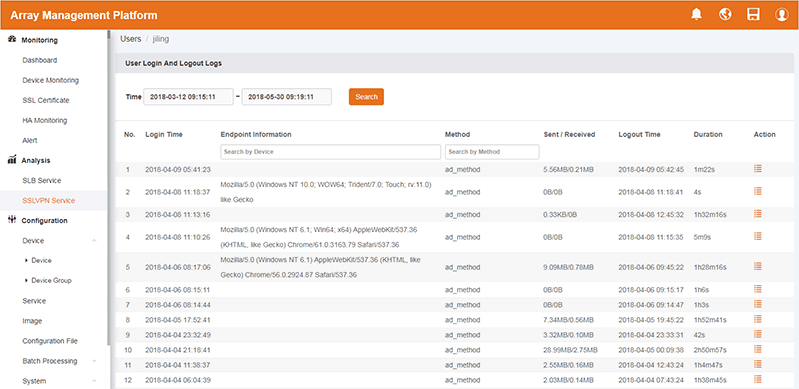
Task: Open the user profile icon
Action: (x=782, y=14)
